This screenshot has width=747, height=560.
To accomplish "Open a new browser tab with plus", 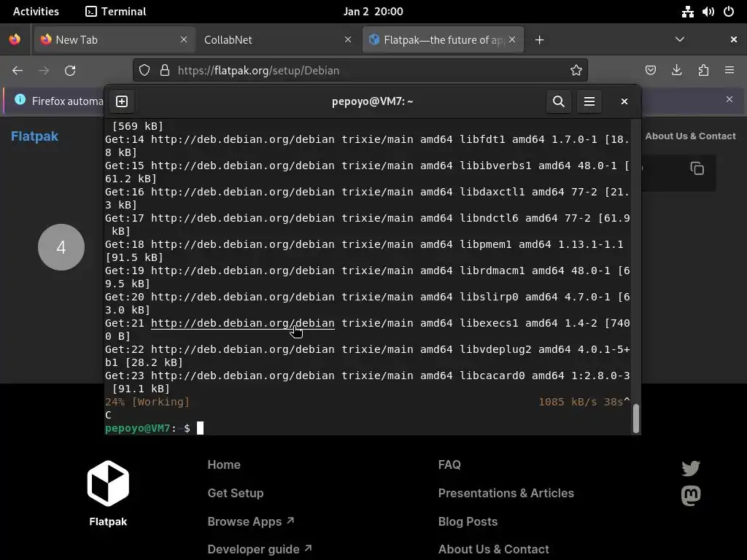I will pyautogui.click(x=539, y=40).
